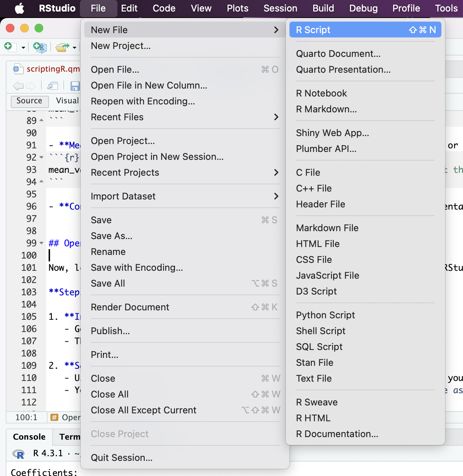Collapse the code chunk at line 92

click(x=41, y=158)
